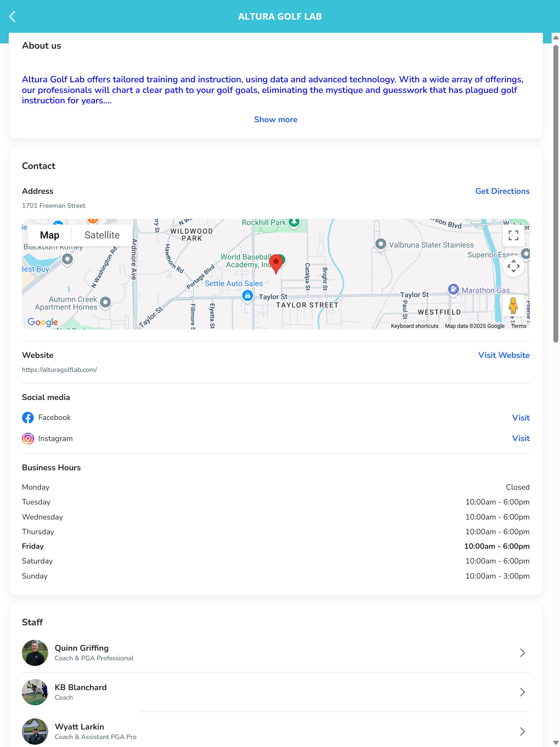
Task: Toggle the map fullscreen view icon
Action: click(513, 235)
